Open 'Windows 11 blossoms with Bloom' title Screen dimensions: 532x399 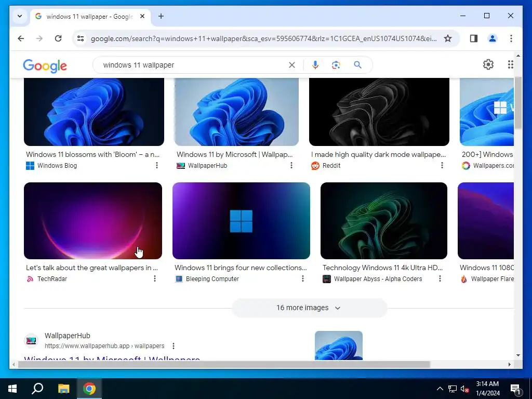[92, 154]
